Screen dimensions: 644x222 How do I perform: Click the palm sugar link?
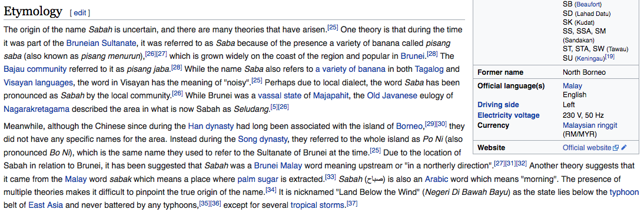(258, 179)
